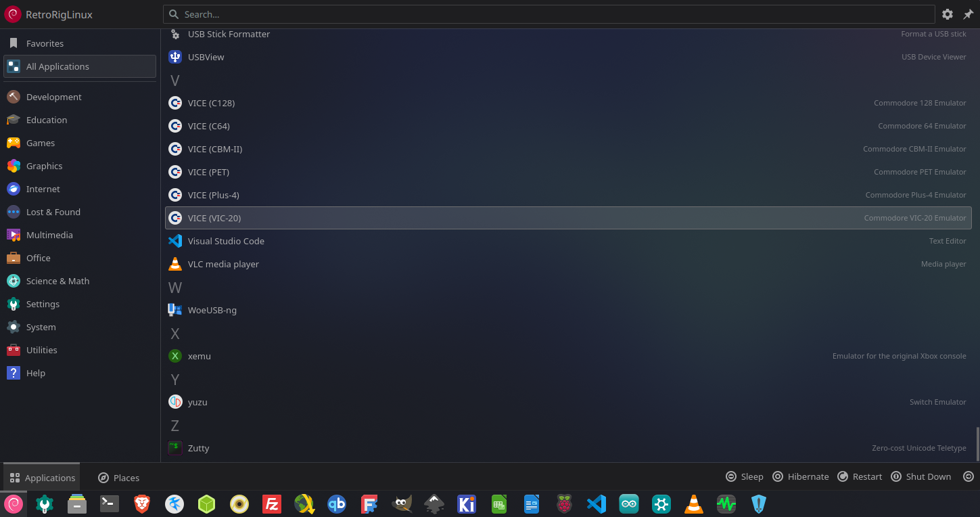Screen dimensions: 980x517
Task: Click the Restart button
Action: pyautogui.click(x=860, y=476)
